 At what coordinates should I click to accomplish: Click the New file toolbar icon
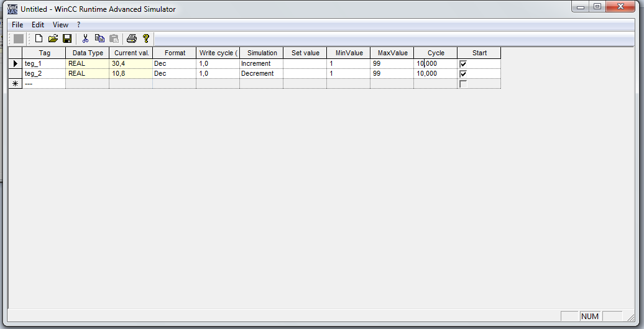pos(39,38)
